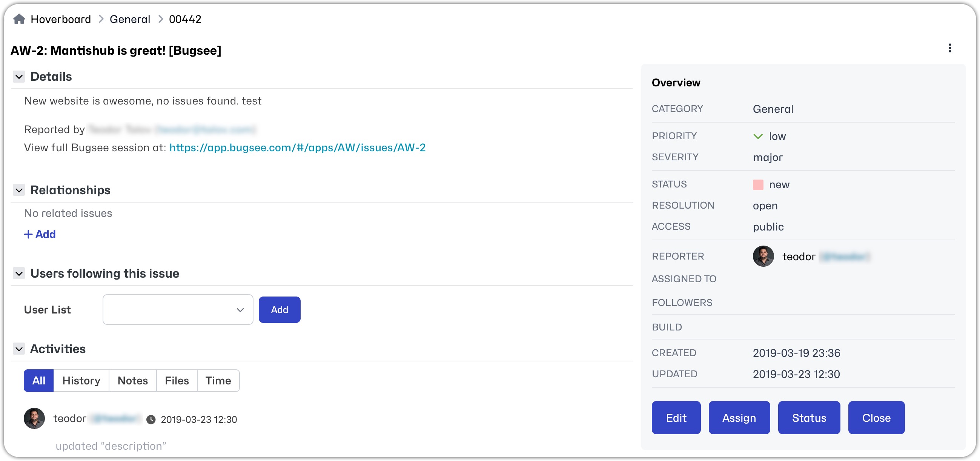Click 'No related issues' text
The width and height of the screenshot is (980, 461).
68,213
